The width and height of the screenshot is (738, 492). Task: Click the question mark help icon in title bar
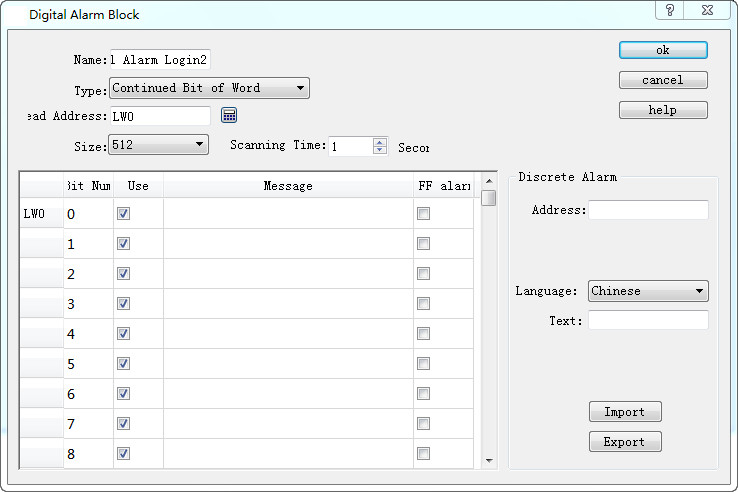click(670, 10)
